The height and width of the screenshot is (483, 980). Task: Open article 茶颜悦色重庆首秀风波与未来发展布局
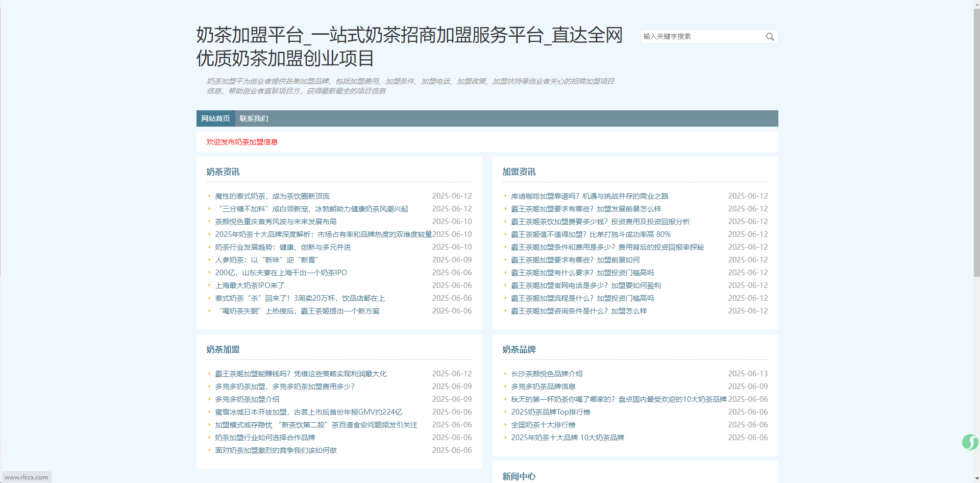[276, 222]
